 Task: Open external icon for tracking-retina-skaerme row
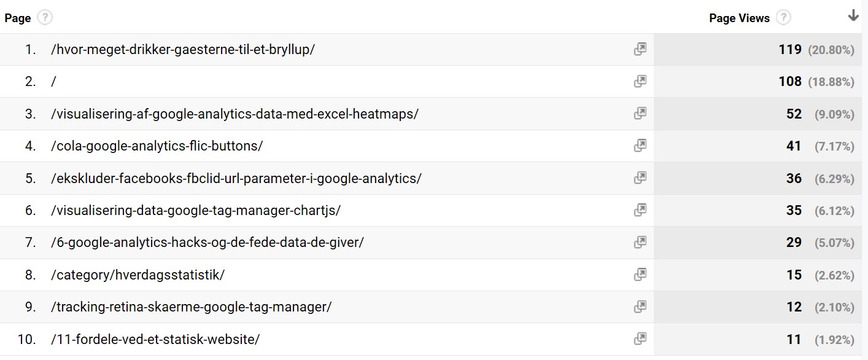[x=640, y=307]
